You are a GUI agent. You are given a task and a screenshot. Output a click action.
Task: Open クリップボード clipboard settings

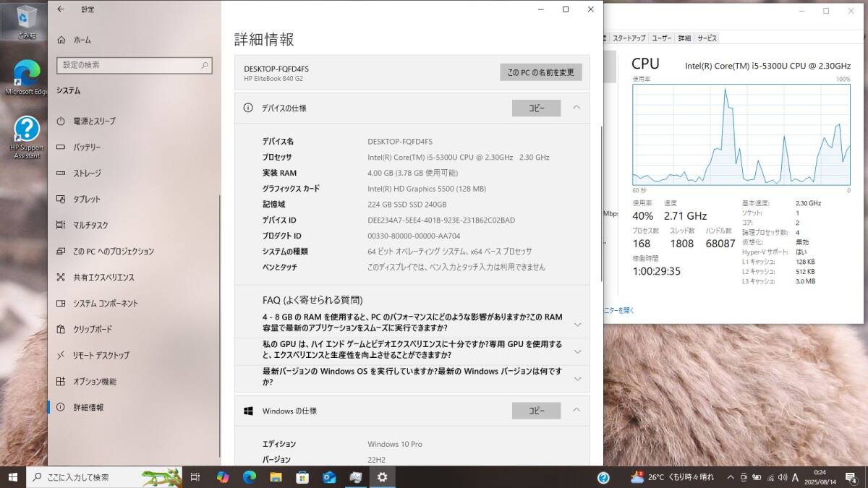(x=84, y=329)
